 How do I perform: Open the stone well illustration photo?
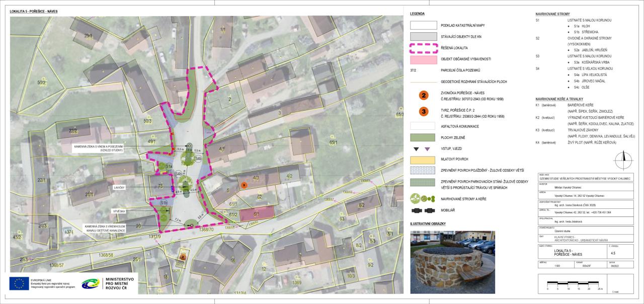(x=452, y=262)
